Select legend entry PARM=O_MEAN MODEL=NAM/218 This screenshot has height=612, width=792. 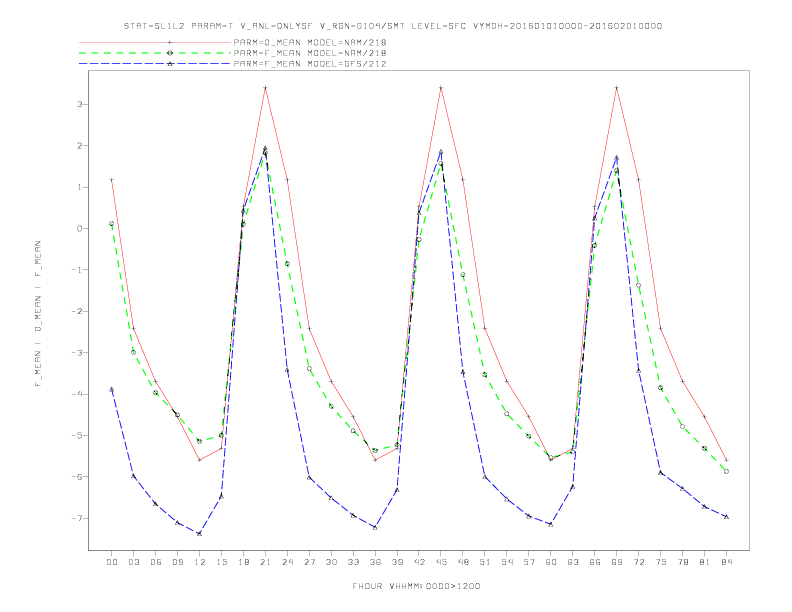pyautogui.click(x=310, y=42)
